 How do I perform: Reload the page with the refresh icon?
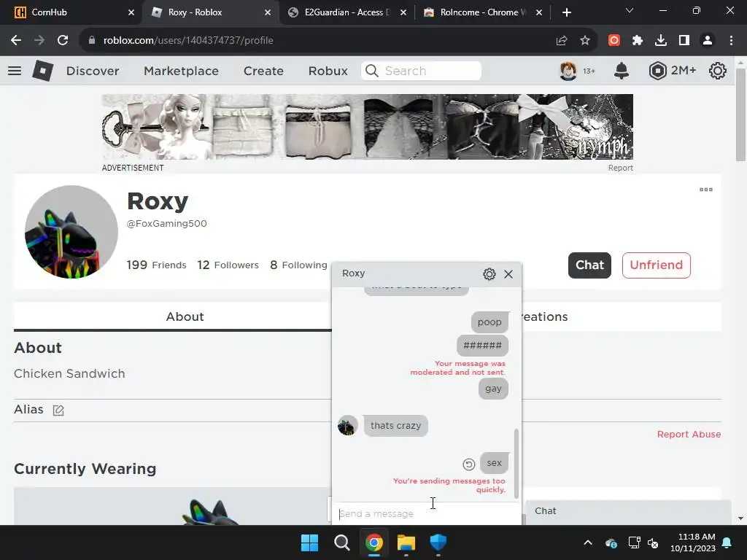pos(63,41)
